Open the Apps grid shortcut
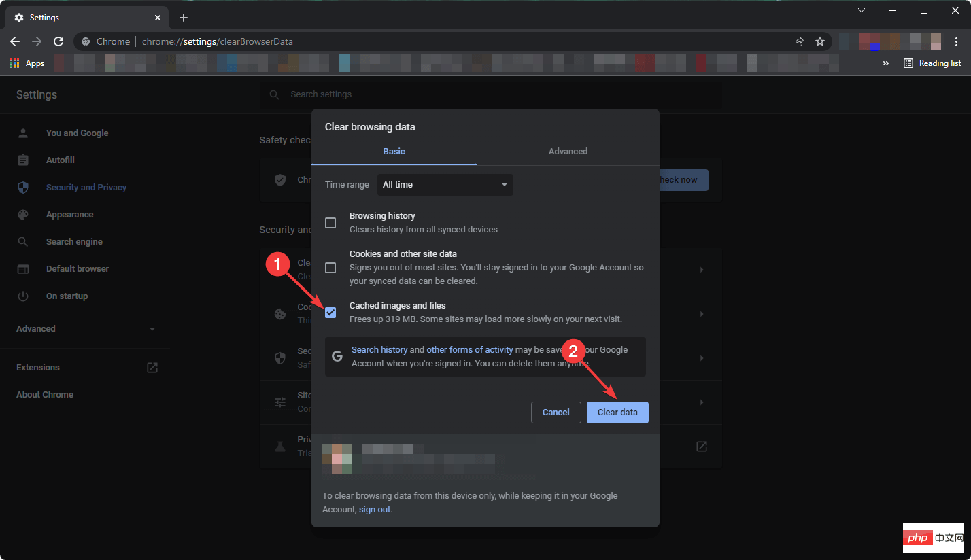Screen dimensions: 971x560 (x=27, y=63)
